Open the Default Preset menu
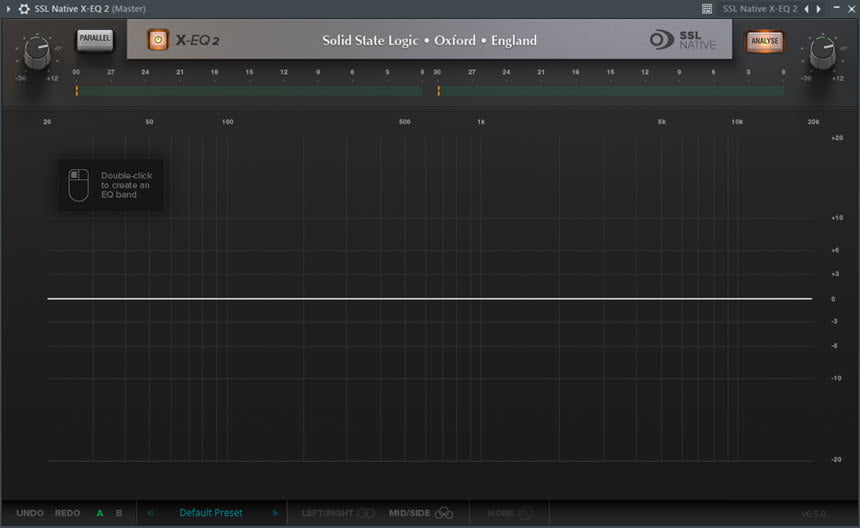860x528 pixels. pyautogui.click(x=211, y=513)
